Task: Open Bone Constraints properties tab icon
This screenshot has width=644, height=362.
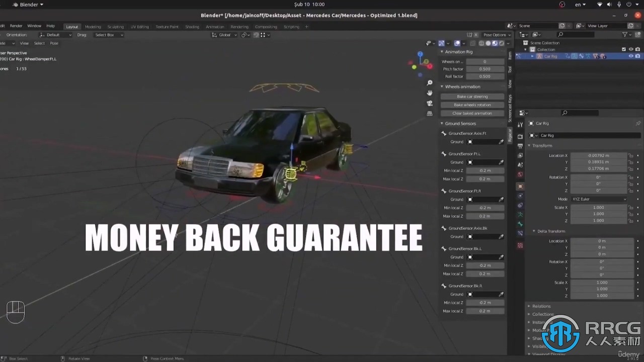Action: click(520, 234)
